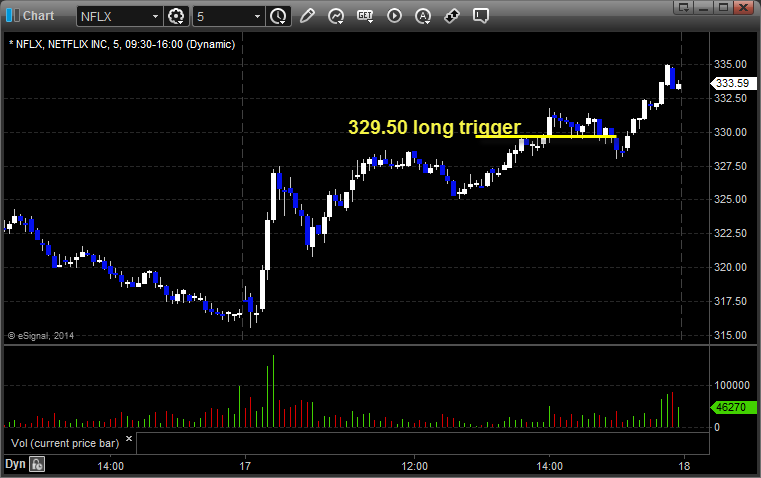Click the 330.00 price axis label
Screen dimensions: 761x478
coord(730,132)
